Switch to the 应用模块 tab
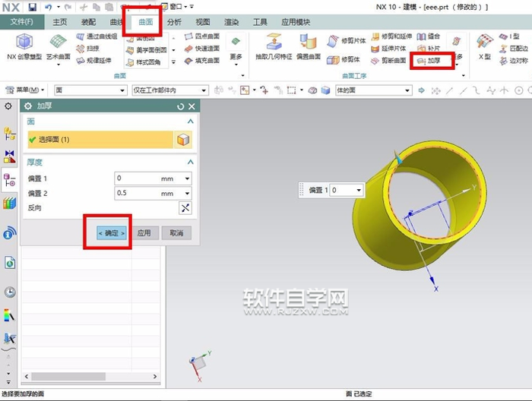The height and width of the screenshot is (401, 532). pyautogui.click(x=296, y=22)
